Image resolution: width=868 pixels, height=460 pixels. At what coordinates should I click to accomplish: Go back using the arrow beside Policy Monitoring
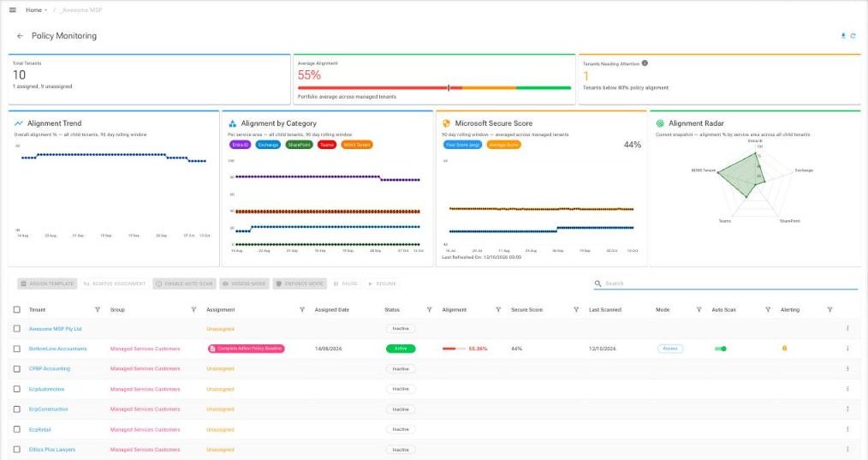click(20, 36)
